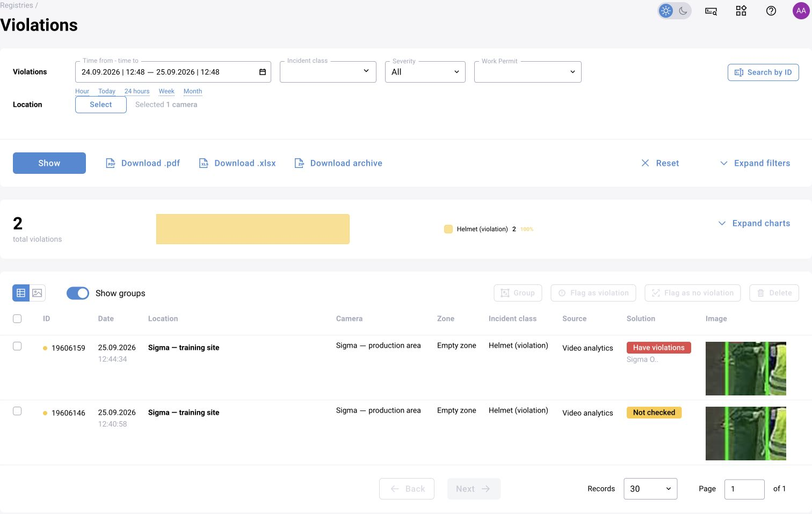Open the apps grid icon
The image size is (812, 514).
click(x=741, y=11)
